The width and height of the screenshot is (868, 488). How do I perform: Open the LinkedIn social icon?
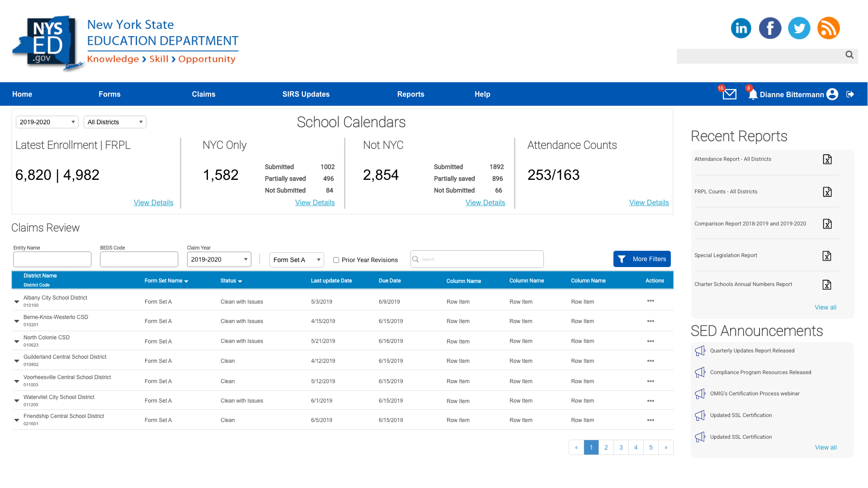(741, 28)
